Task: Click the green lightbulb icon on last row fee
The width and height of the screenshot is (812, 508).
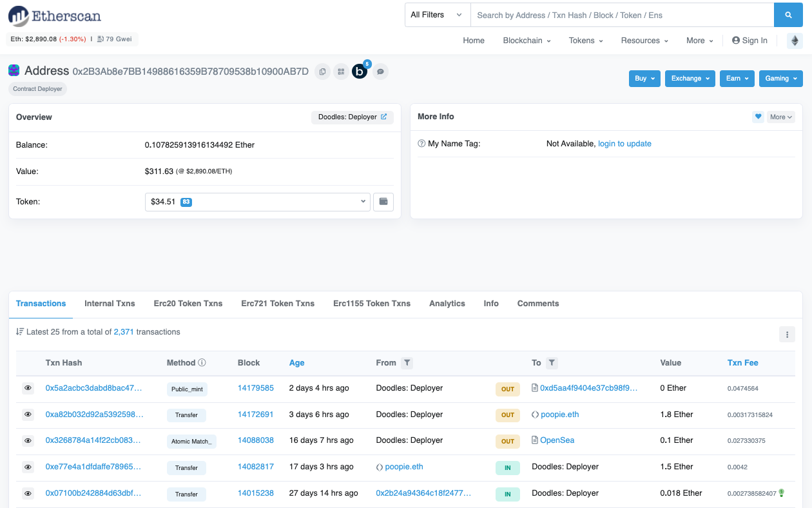Action: (782, 493)
